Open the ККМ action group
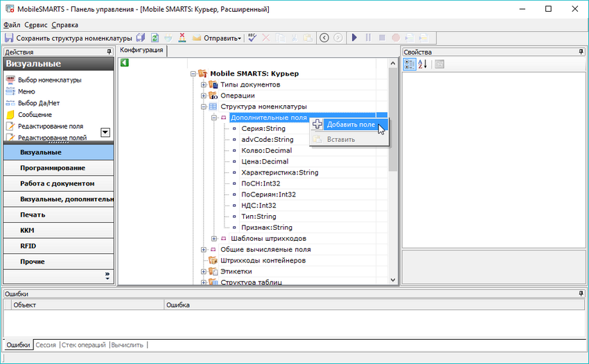This screenshot has width=589, height=364. [x=59, y=230]
